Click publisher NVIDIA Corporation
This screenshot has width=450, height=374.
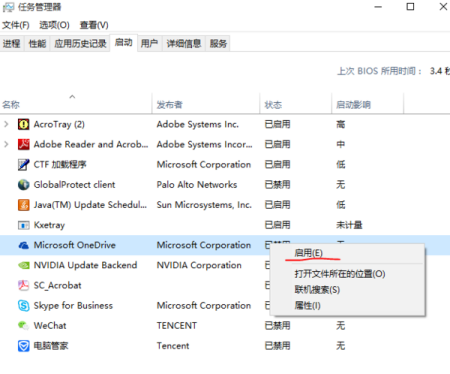click(x=199, y=265)
